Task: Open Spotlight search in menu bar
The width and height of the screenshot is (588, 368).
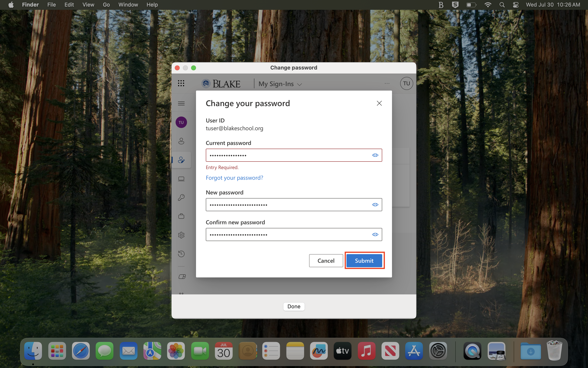Action: pos(502,5)
